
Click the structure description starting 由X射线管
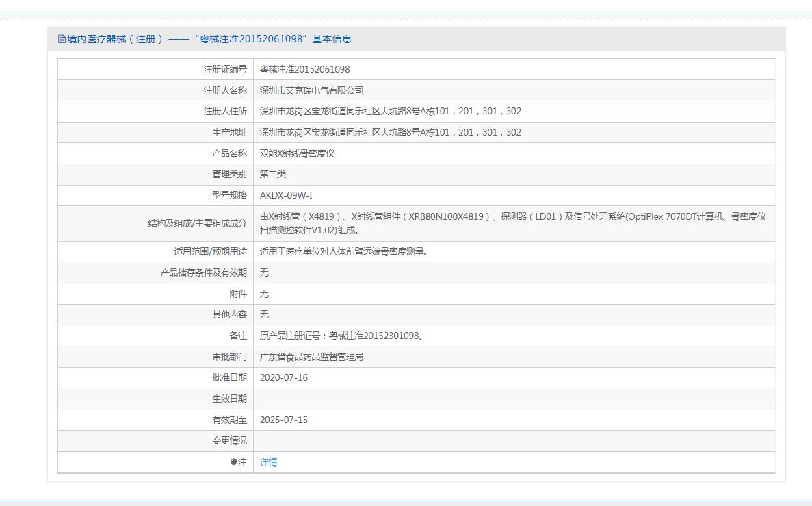(512, 223)
